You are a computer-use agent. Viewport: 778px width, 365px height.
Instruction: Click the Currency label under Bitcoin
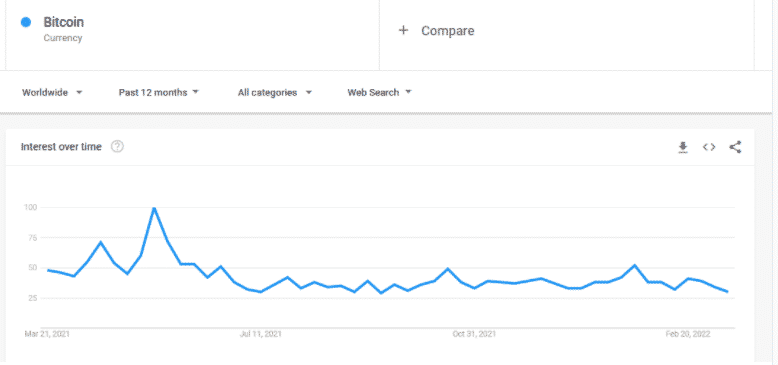point(63,38)
